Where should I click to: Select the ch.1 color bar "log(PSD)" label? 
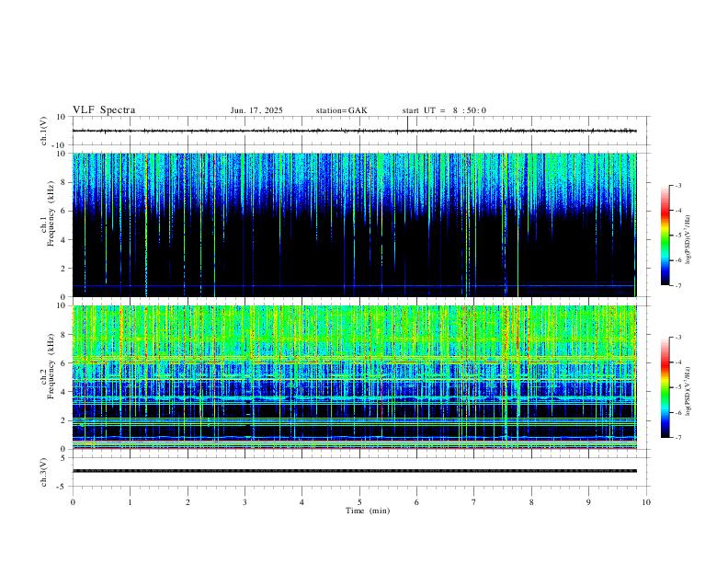point(688,239)
